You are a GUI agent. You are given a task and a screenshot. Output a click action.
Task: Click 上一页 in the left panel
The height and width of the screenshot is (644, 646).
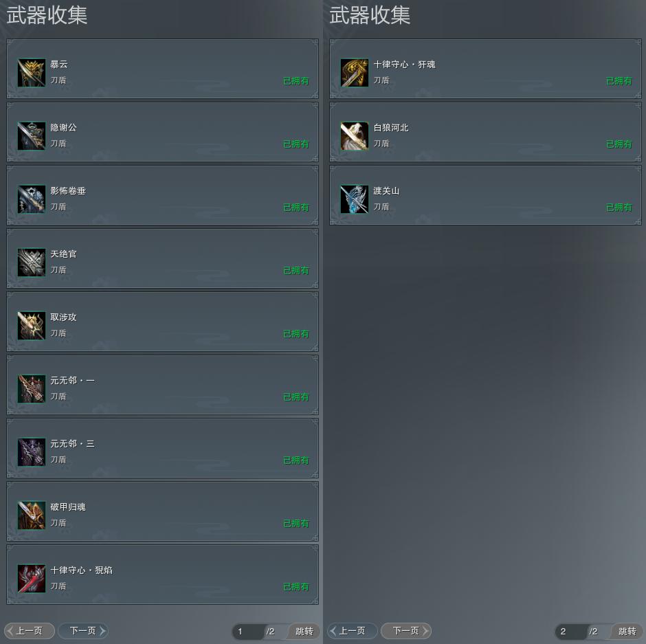[30, 631]
